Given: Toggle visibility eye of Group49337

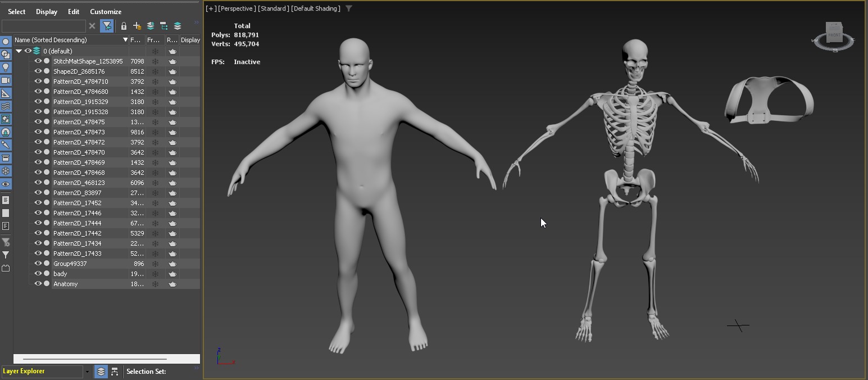Looking at the screenshot, I should tap(38, 264).
